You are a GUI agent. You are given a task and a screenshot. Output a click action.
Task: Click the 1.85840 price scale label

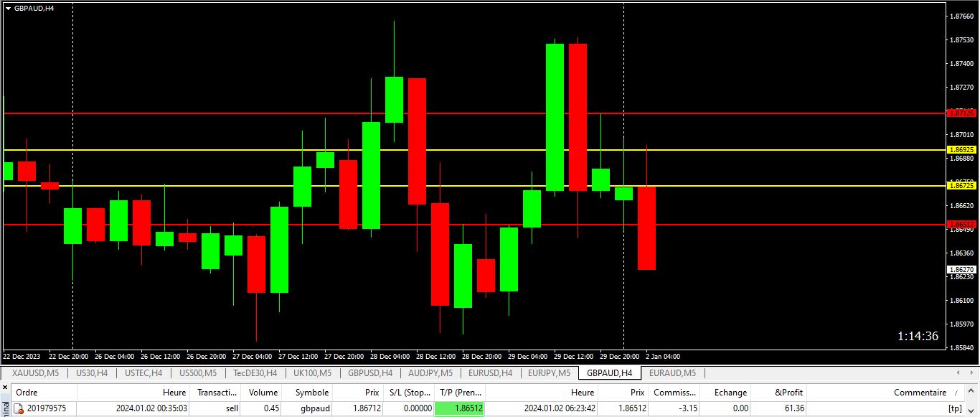[x=961, y=348]
